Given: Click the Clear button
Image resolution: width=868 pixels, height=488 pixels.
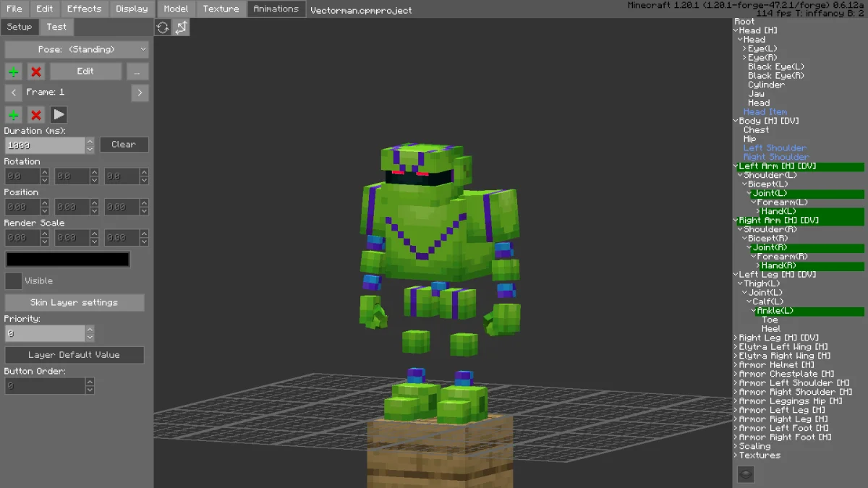Looking at the screenshot, I should (124, 145).
